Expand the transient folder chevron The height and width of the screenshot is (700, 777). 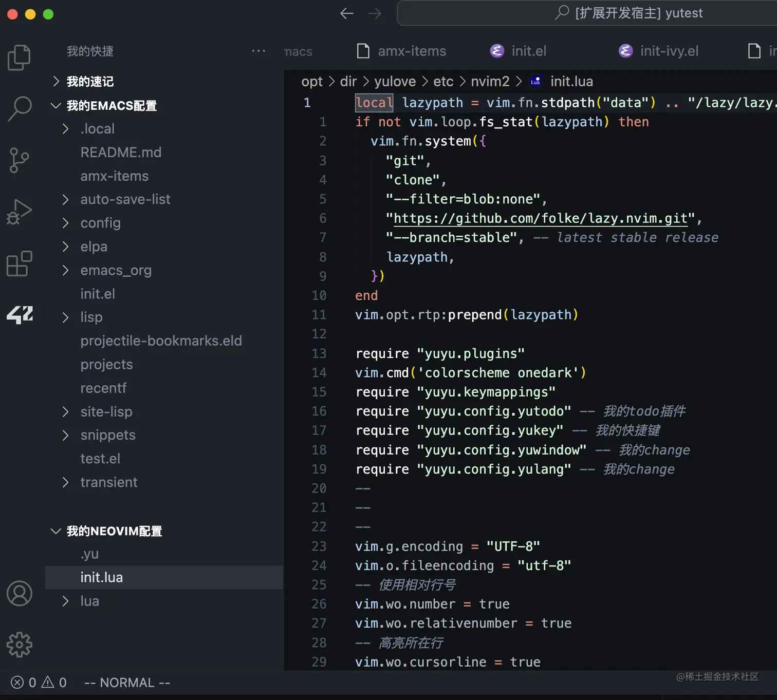65,482
